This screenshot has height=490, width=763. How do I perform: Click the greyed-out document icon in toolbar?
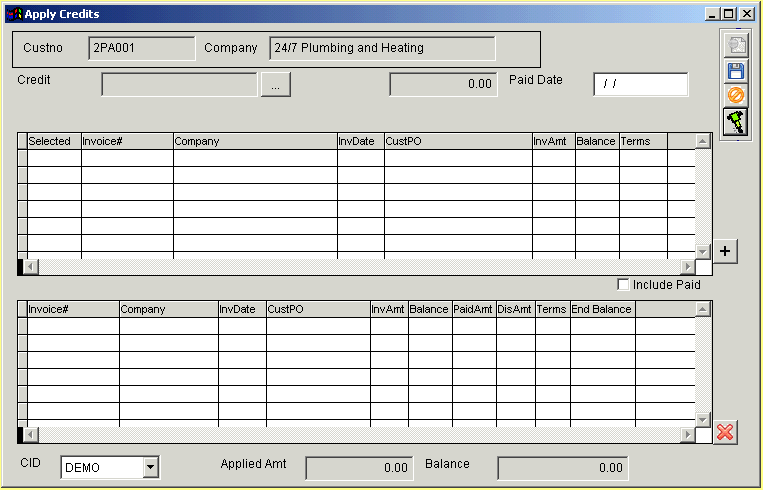(736, 46)
